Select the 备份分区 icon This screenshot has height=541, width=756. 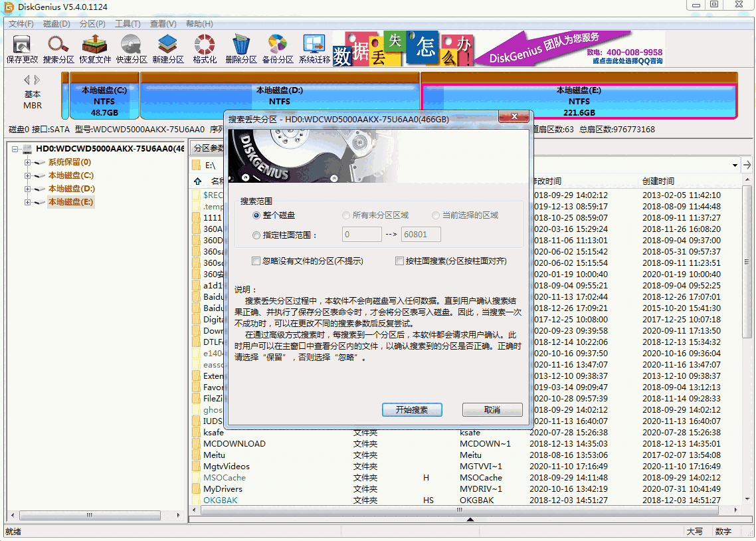pos(277,49)
